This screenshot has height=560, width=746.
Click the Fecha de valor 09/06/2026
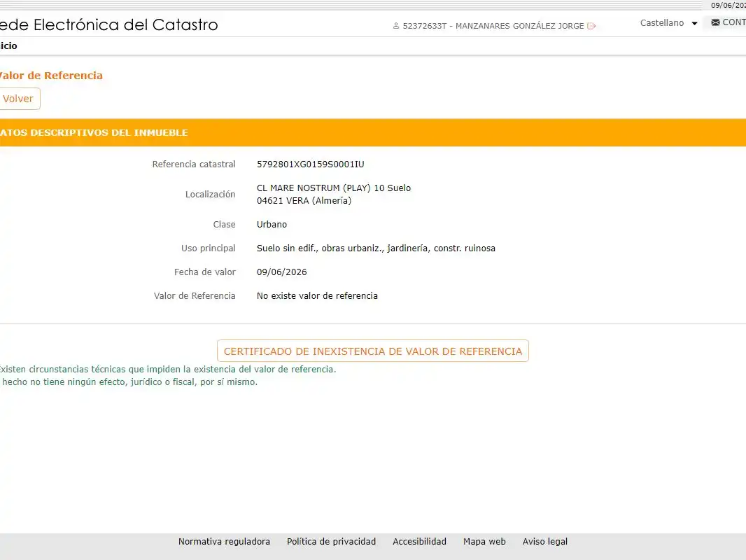coord(281,272)
